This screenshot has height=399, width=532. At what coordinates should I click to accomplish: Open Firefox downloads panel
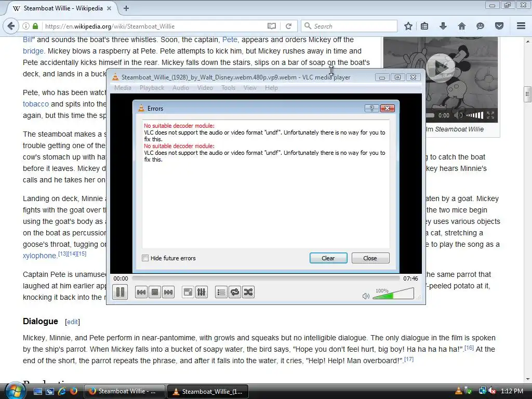pyautogui.click(x=443, y=26)
